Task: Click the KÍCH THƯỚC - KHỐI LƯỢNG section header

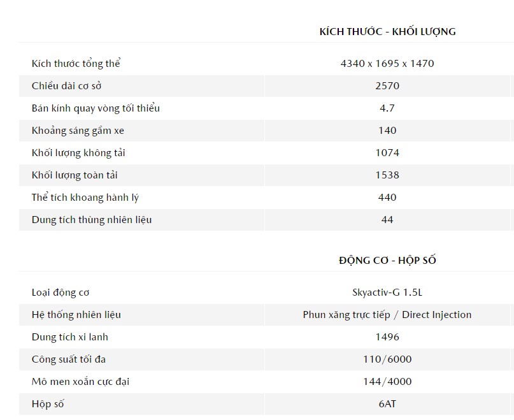Action: (x=387, y=32)
